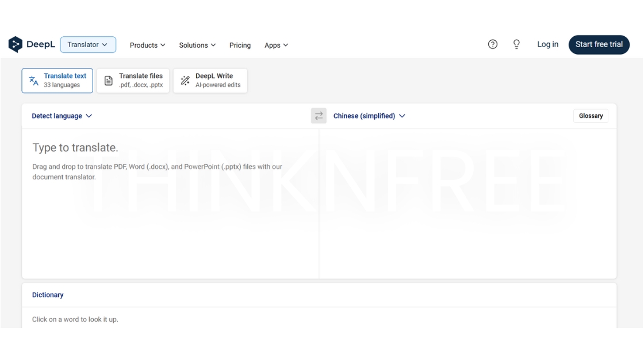Click the 'Drag and drop to translate PDF' hint text
The image size is (644, 362).
click(x=158, y=172)
